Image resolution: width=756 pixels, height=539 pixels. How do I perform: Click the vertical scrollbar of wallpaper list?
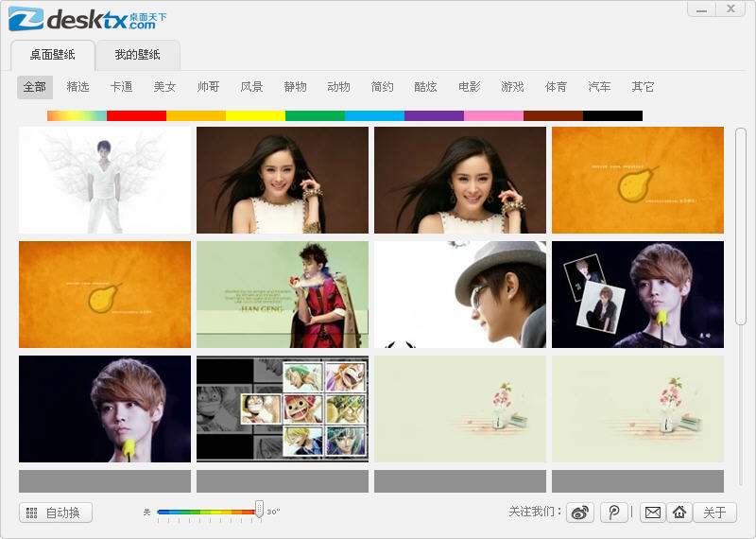coord(741,227)
